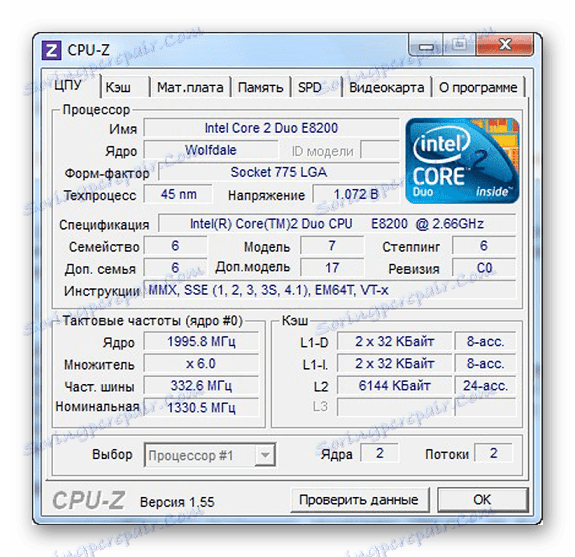The width and height of the screenshot is (575, 557).
Task: Go to the О программе tab
Action: pos(478,87)
